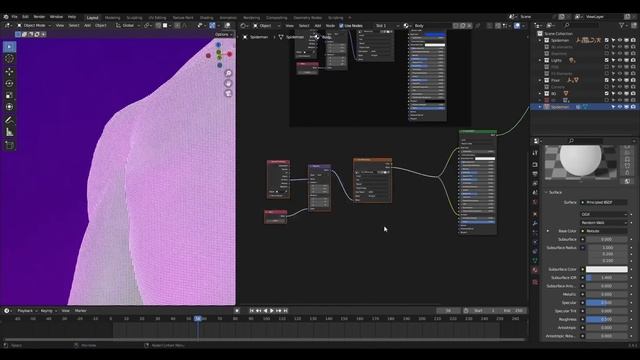Adjust the Roughness slider

coord(607,319)
